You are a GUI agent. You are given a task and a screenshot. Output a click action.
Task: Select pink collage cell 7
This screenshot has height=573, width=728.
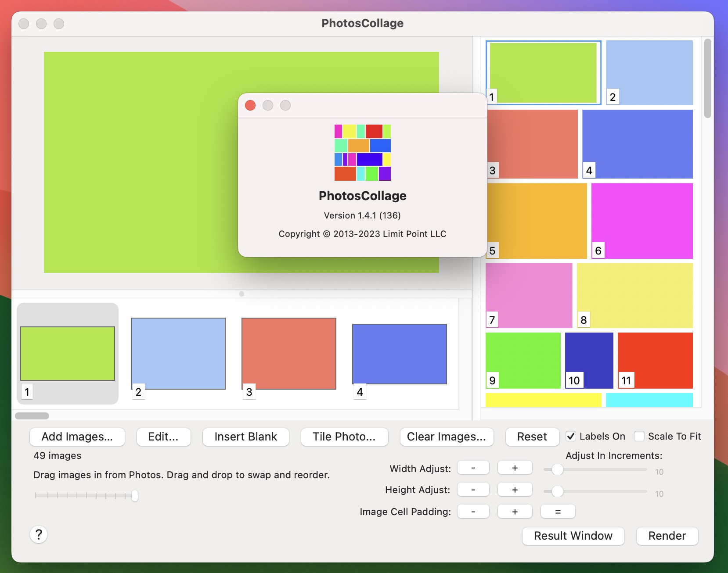coord(529,295)
